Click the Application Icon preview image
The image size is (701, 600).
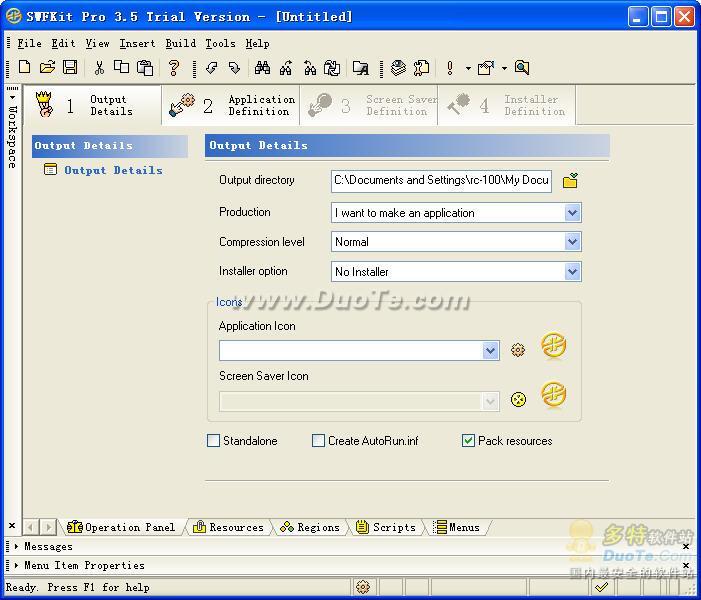(x=553, y=345)
